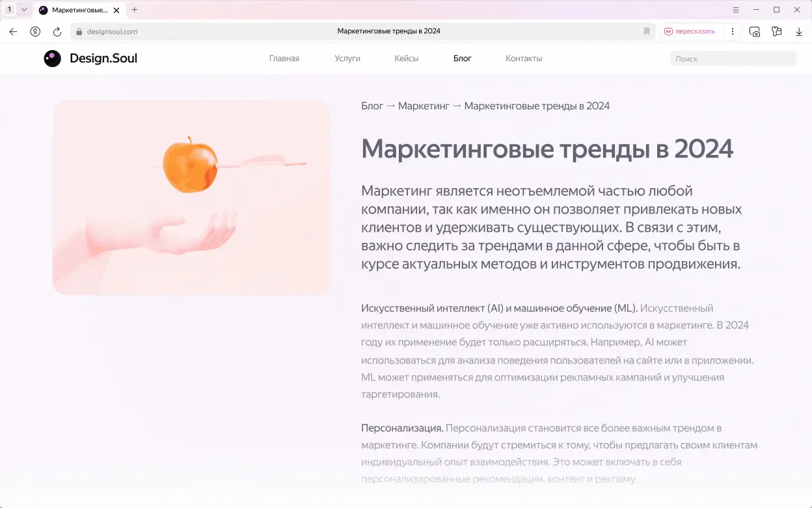Click the Design.Soul logo
Screen dimensions: 812x508
click(90, 58)
